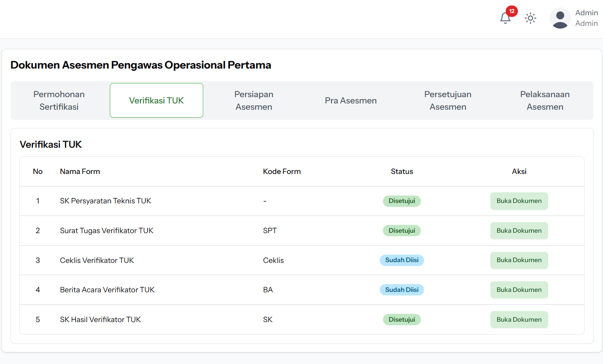The height and width of the screenshot is (364, 603).
Task: Toggle light/dark theme sun icon
Action: [530, 18]
